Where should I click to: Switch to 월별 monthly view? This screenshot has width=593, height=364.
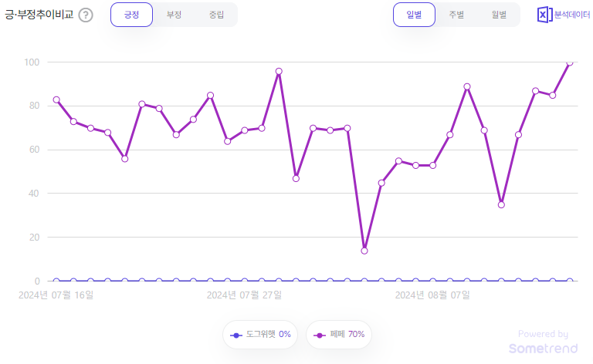click(x=499, y=15)
